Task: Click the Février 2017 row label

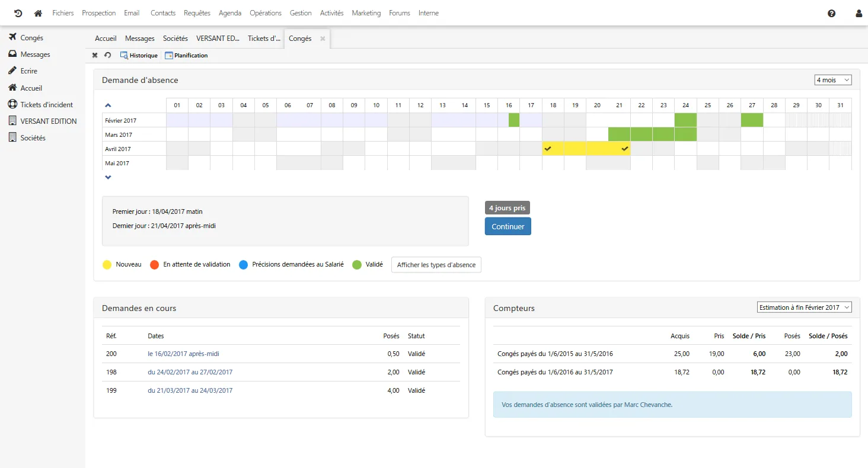Action: 121,120
